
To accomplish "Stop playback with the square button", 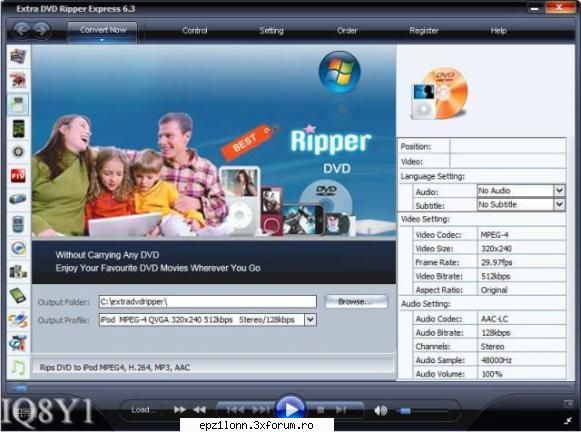I will pyautogui.click(x=321, y=410).
